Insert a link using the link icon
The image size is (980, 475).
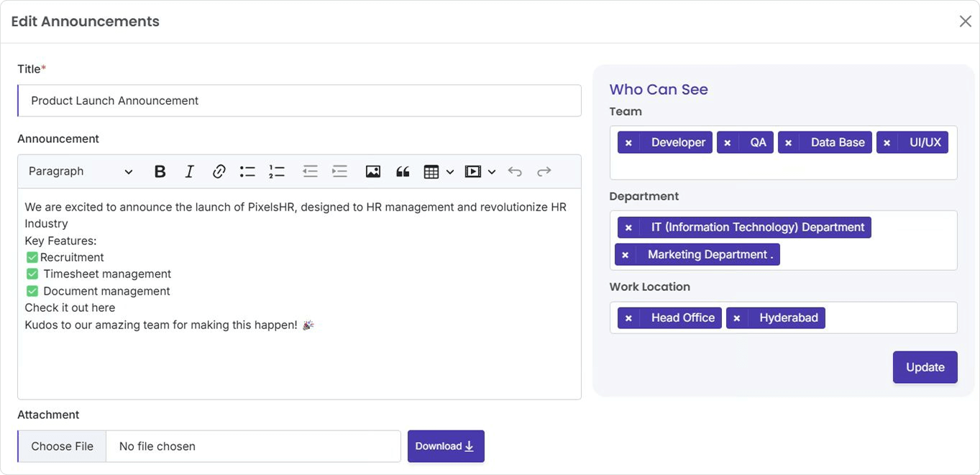tap(219, 172)
